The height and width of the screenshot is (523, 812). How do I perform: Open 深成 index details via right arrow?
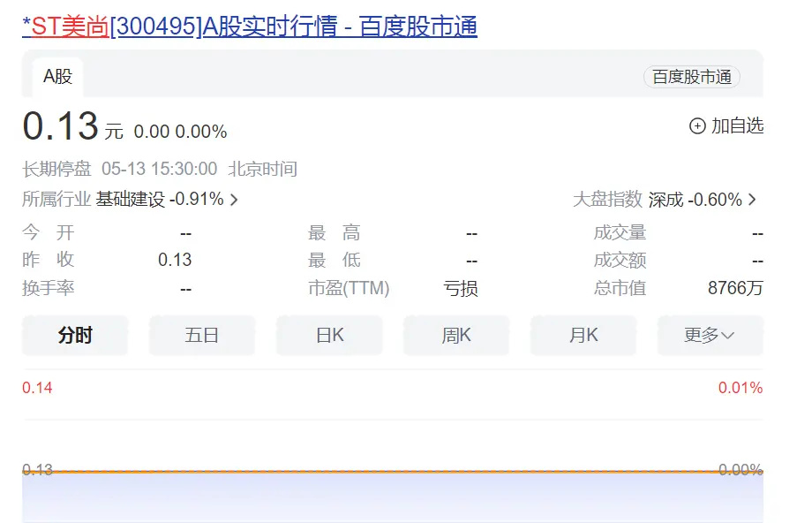pos(752,200)
